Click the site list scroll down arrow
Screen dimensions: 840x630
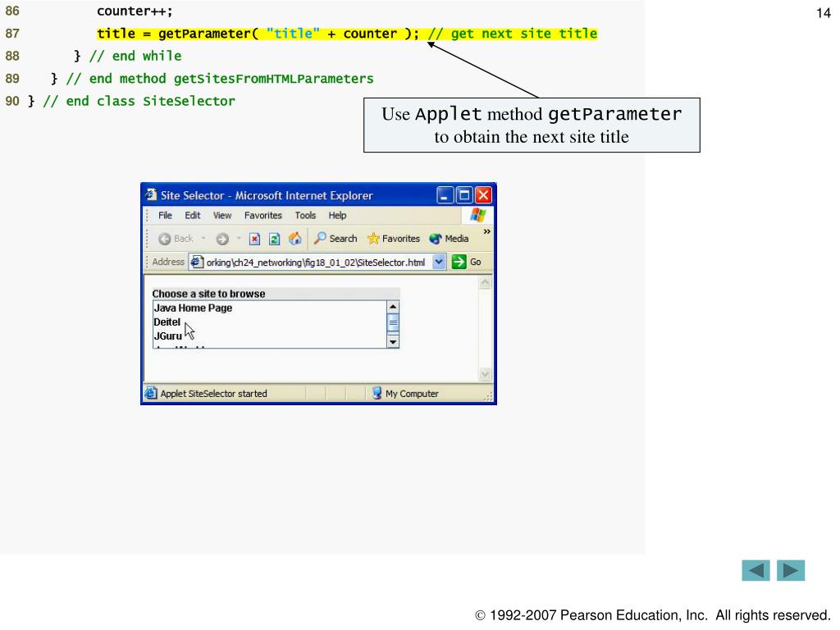pyautogui.click(x=393, y=342)
